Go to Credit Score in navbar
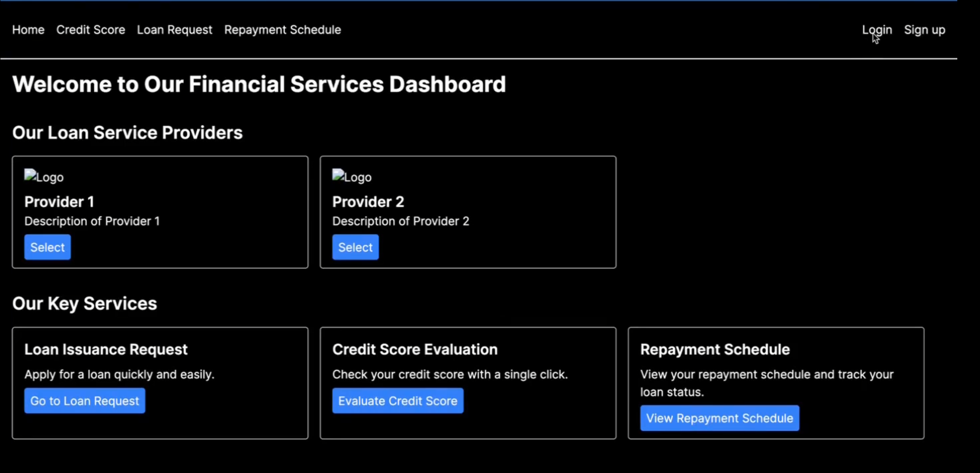The image size is (980, 473). 90,30
